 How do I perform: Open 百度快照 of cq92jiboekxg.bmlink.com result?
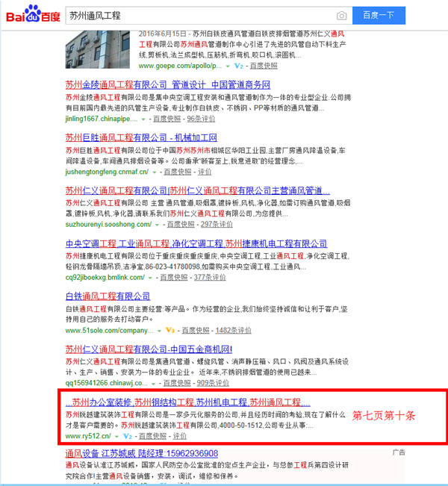click(174, 278)
